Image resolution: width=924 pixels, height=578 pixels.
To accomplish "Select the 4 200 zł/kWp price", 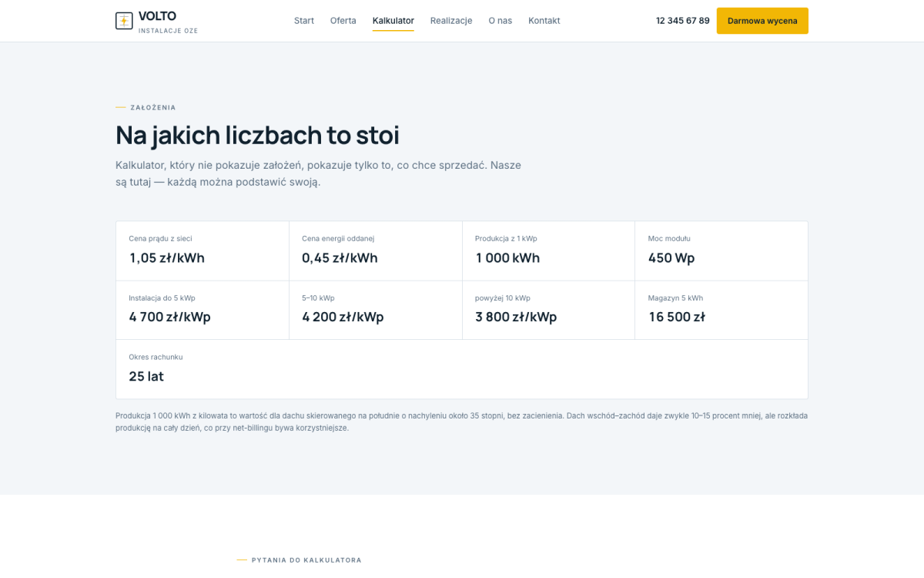I will point(343,317).
